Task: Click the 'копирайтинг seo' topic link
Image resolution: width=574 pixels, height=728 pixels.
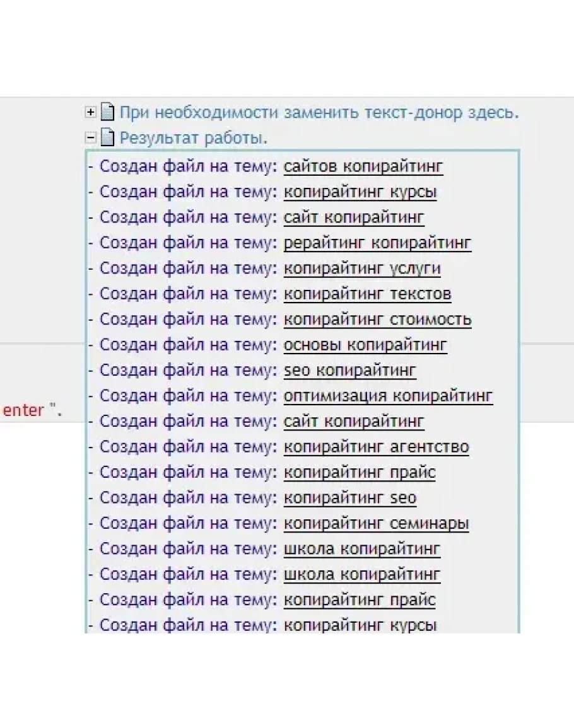Action: click(x=349, y=498)
